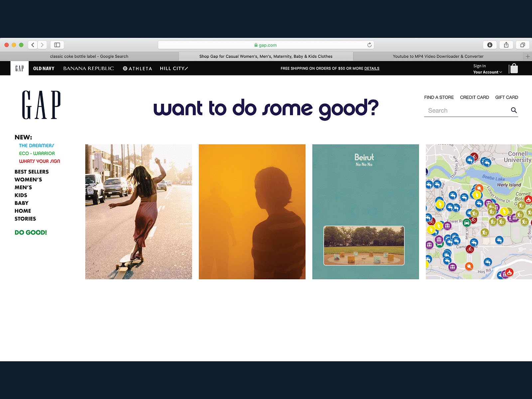
Task: Click the free shipping Details link
Action: (x=372, y=68)
